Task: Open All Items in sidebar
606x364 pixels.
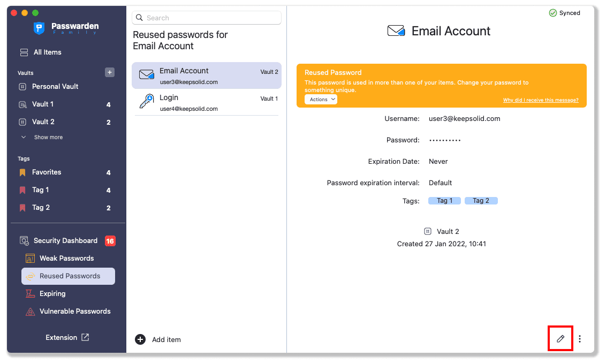Action: (x=47, y=52)
